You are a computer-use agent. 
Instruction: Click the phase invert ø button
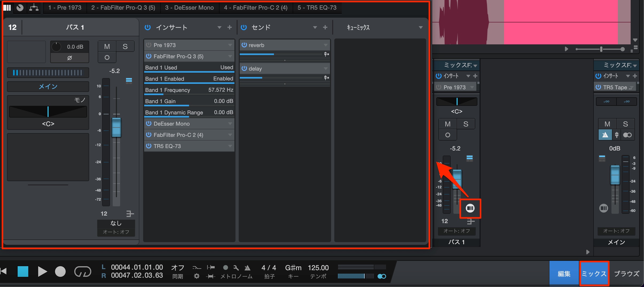[70, 58]
